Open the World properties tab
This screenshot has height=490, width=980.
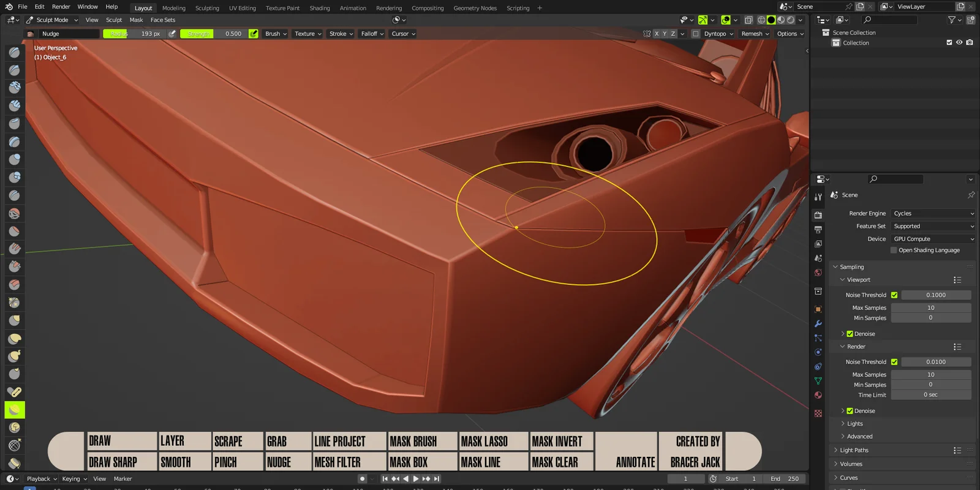(818, 273)
